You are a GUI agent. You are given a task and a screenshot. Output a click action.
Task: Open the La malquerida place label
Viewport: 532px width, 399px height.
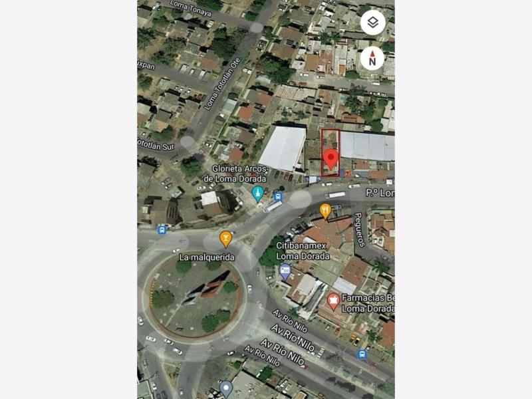(207, 257)
